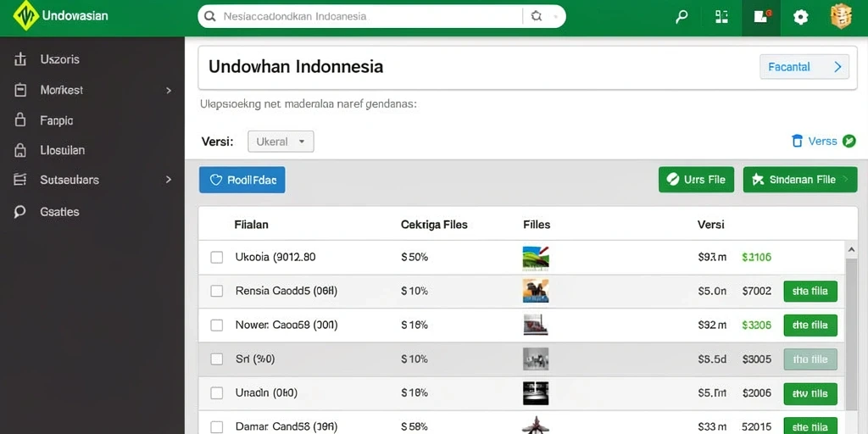Click the Cekriga Files column header
The height and width of the screenshot is (434, 868).
tap(434, 225)
